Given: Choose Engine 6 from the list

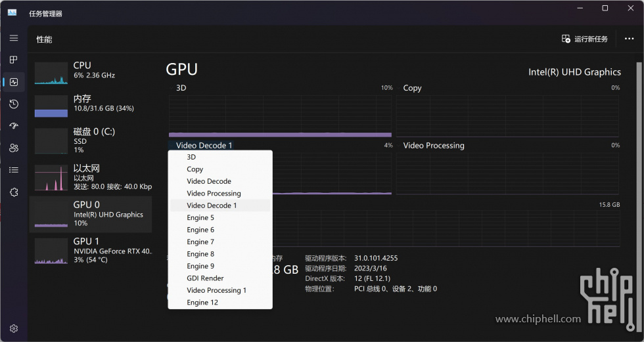Looking at the screenshot, I should point(220,230).
